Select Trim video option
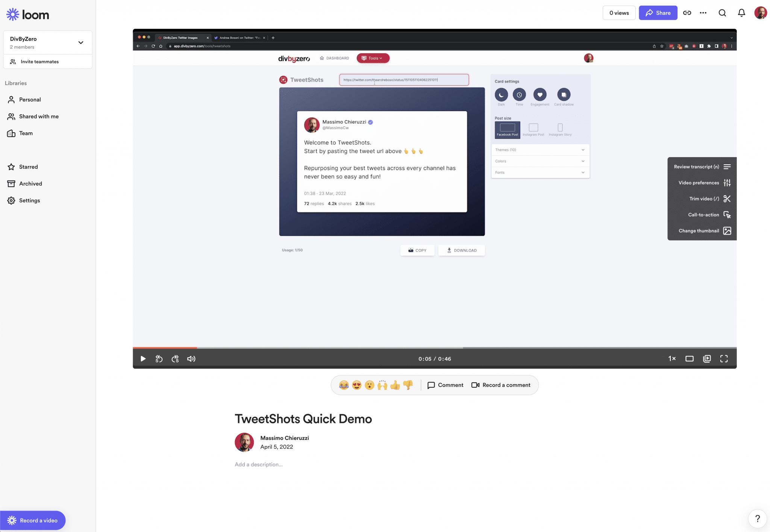Image resolution: width=770 pixels, height=532 pixels. [710, 199]
